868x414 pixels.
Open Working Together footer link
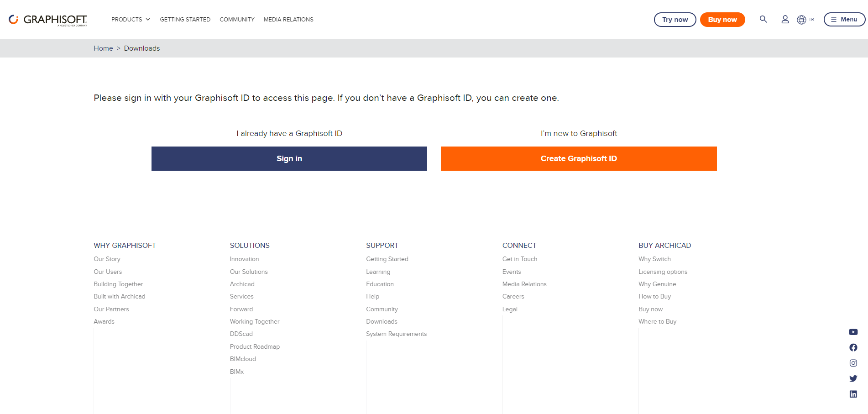pyautogui.click(x=255, y=321)
